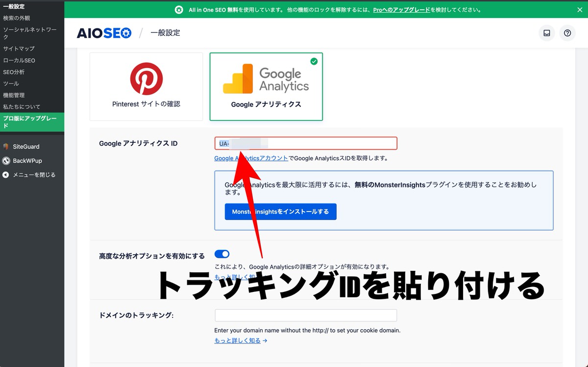The height and width of the screenshot is (367, 588).
Task: Open the Proへのアップグレード link in banner
Action: point(402,10)
